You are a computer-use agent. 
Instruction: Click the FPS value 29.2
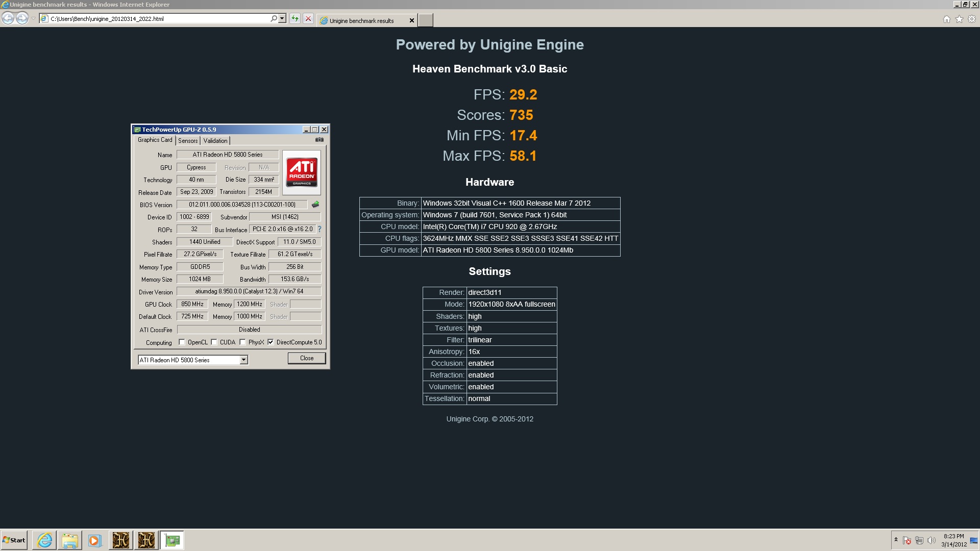tap(523, 95)
